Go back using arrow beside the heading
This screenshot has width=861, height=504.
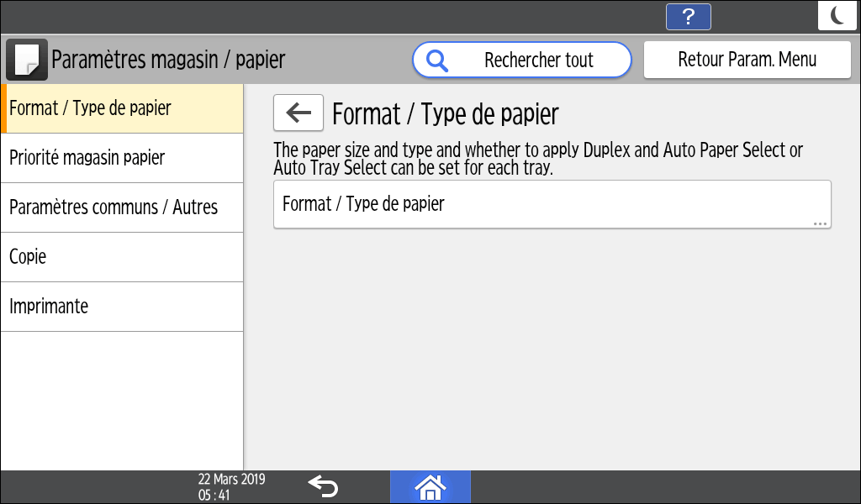coord(298,113)
